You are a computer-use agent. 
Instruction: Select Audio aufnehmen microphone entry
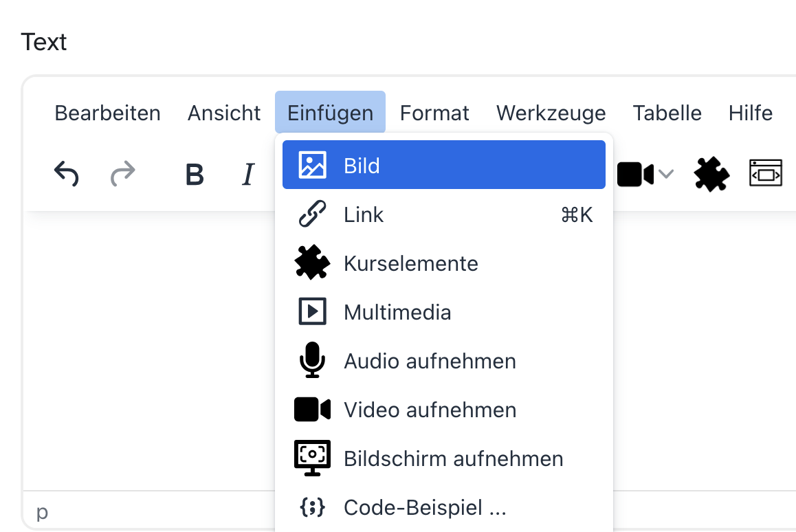coord(443,360)
